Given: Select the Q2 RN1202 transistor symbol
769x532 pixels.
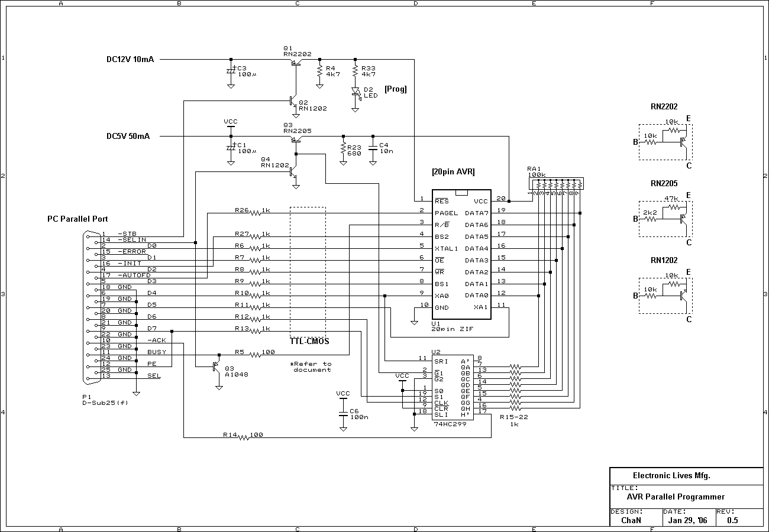Looking at the screenshot, I should (x=293, y=101).
